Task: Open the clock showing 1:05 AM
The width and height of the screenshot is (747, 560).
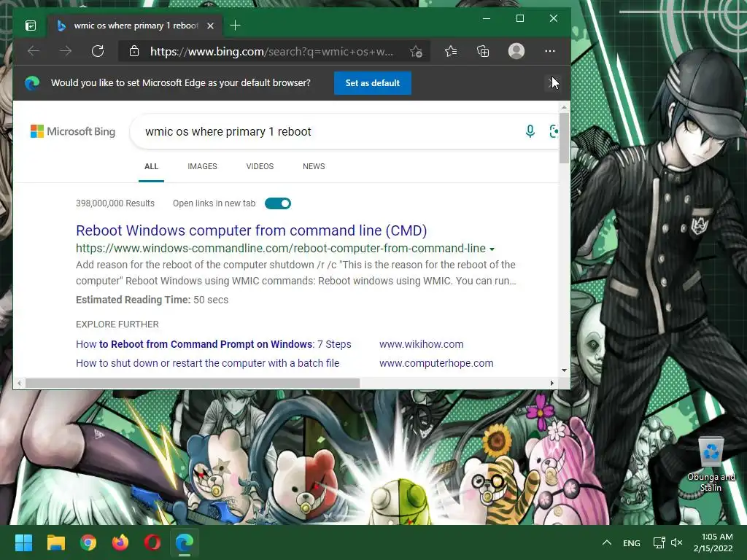Action: click(713, 542)
